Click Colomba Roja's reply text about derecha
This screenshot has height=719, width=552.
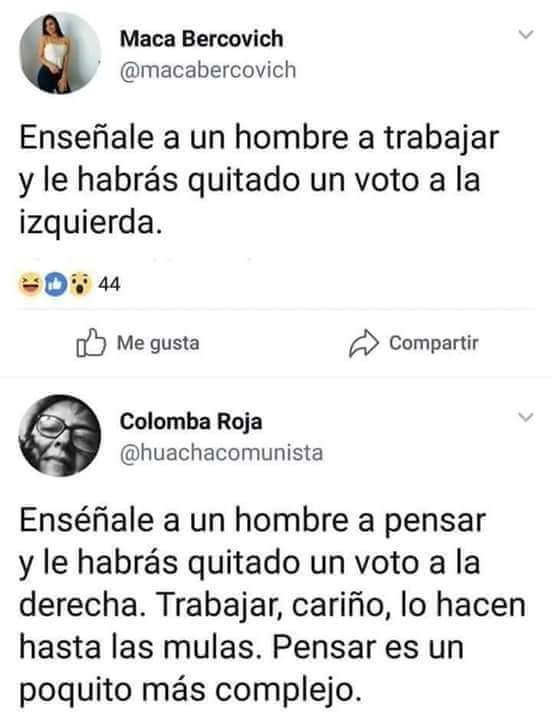272,605
